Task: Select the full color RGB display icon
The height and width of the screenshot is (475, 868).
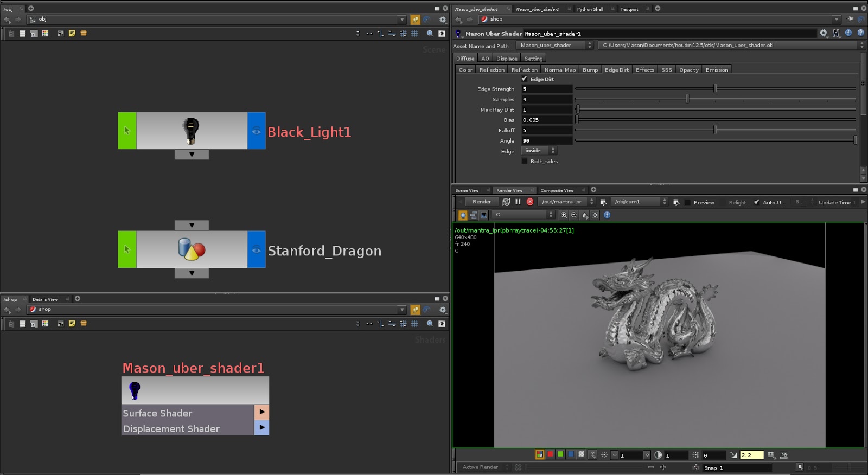Action: (540, 454)
